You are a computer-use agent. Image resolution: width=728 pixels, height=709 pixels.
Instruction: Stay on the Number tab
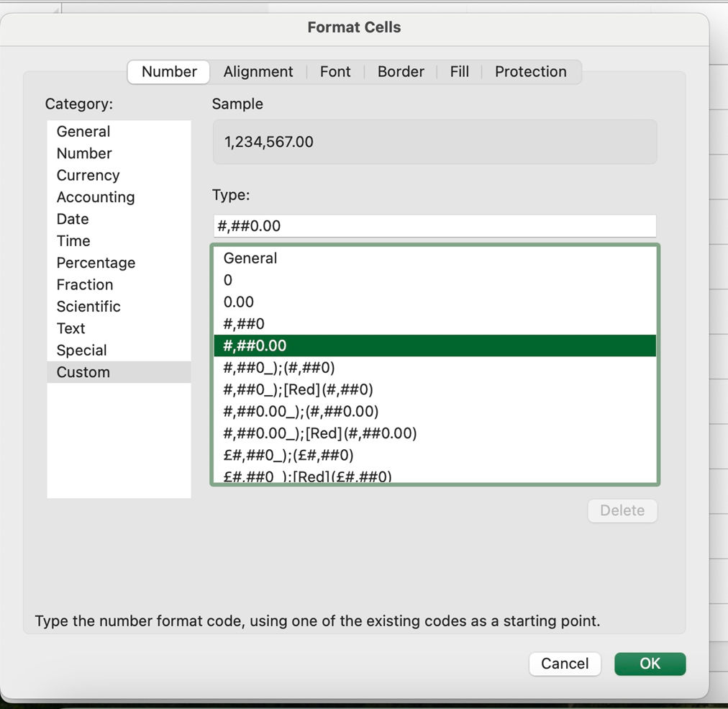point(168,71)
